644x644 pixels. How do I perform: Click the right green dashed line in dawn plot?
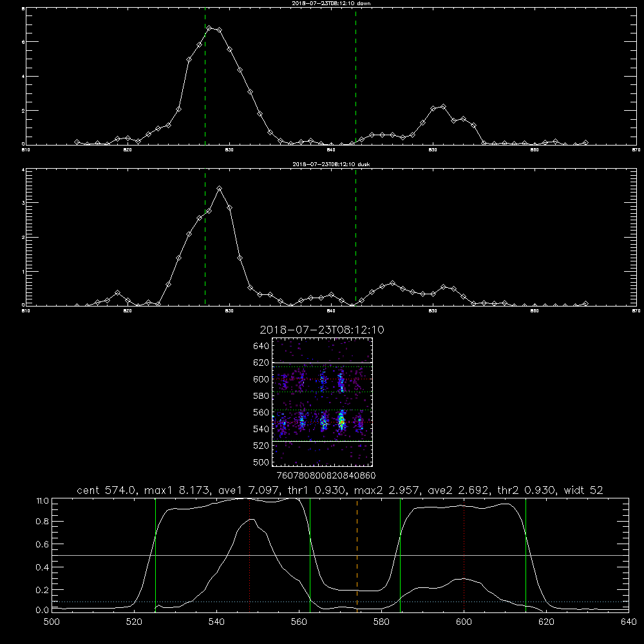pyautogui.click(x=355, y=77)
